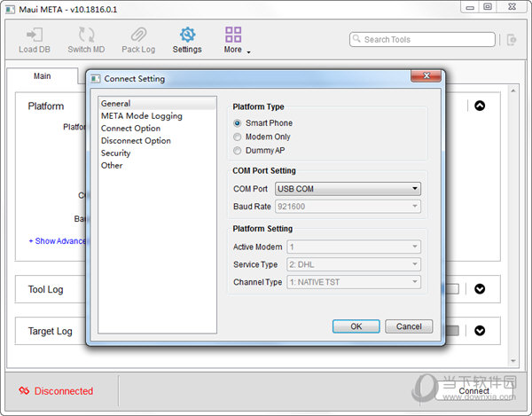Open the More tools grid icon
Screen dimensions: 532x416
233,35
